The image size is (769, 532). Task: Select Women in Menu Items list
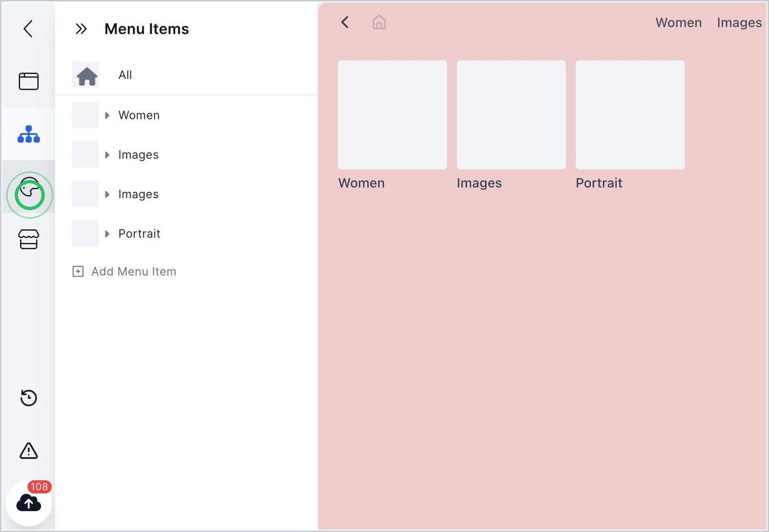coord(139,115)
